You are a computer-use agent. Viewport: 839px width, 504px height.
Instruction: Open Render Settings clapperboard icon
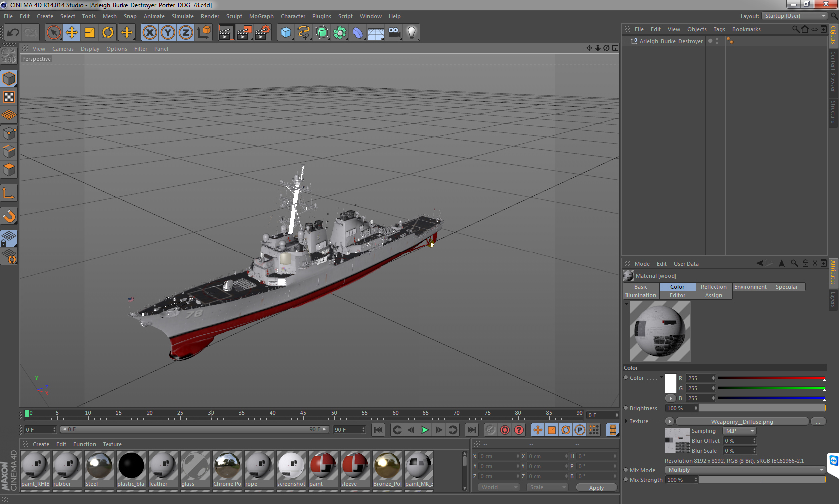263,33
